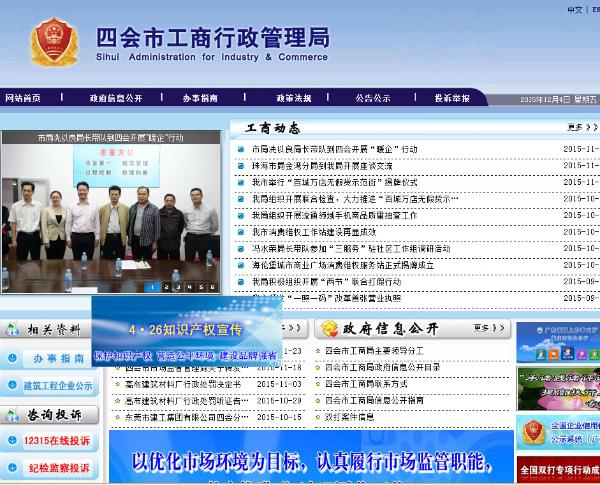This screenshot has height=485, width=600.
Task: Click the bullet icon beside first 工商动态 headline
Action: (x=241, y=149)
